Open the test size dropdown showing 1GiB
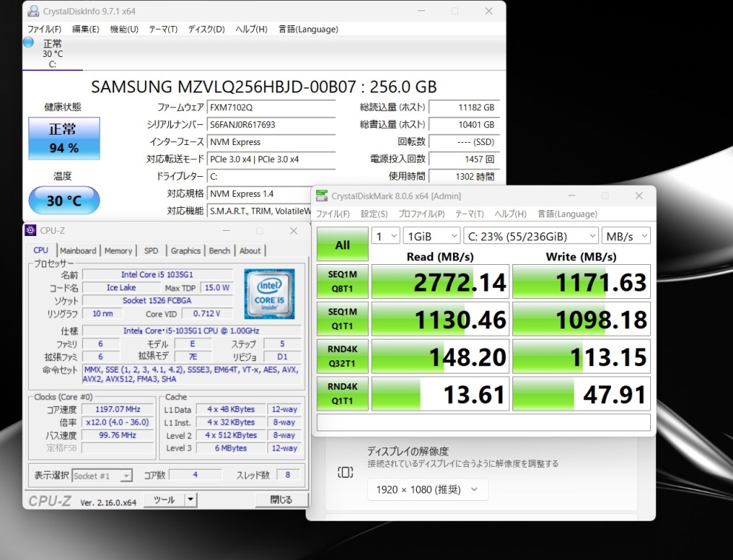Screen dimensions: 733x560 point(432,236)
